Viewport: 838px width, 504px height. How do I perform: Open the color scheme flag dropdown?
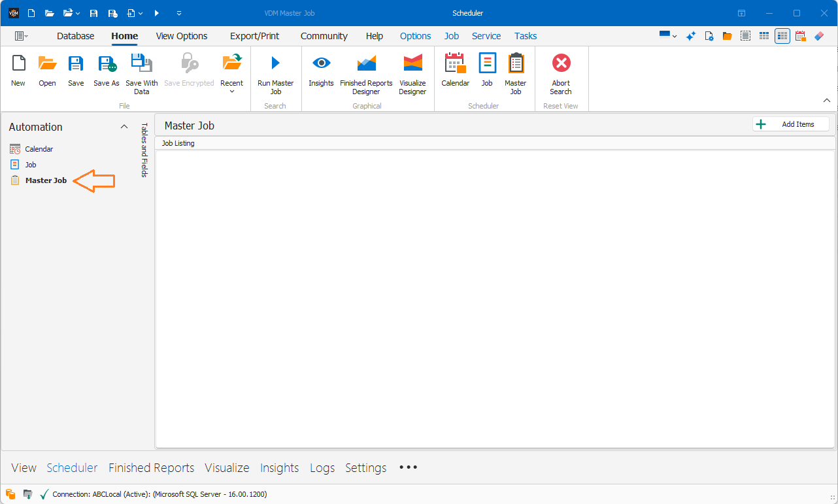(668, 36)
